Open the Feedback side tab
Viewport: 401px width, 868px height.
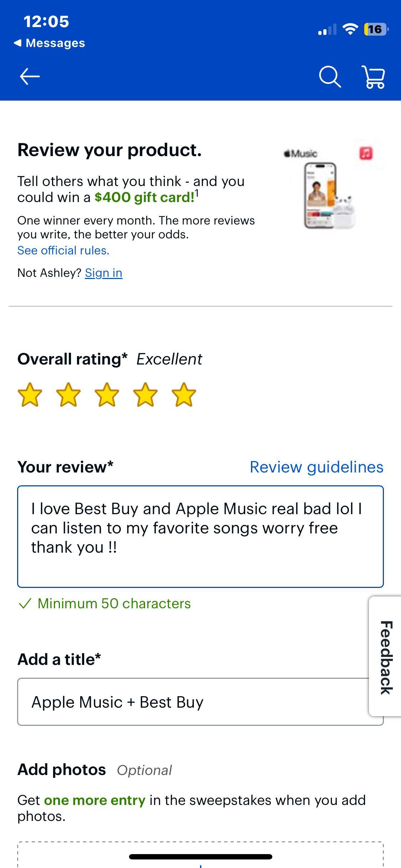point(386,658)
